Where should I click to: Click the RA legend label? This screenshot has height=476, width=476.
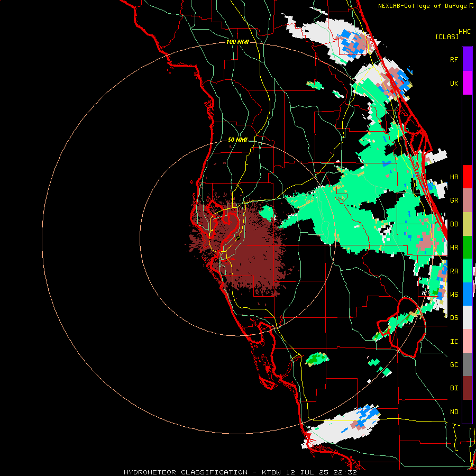coord(454,271)
